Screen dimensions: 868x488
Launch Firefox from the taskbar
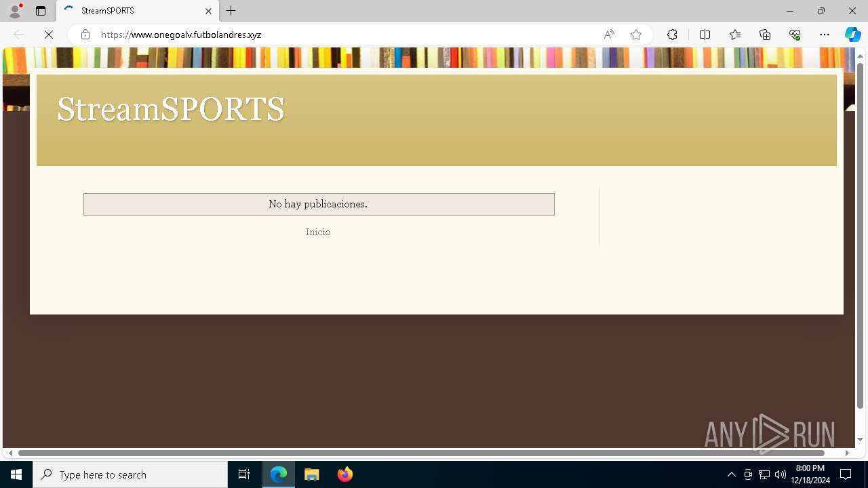pos(344,474)
